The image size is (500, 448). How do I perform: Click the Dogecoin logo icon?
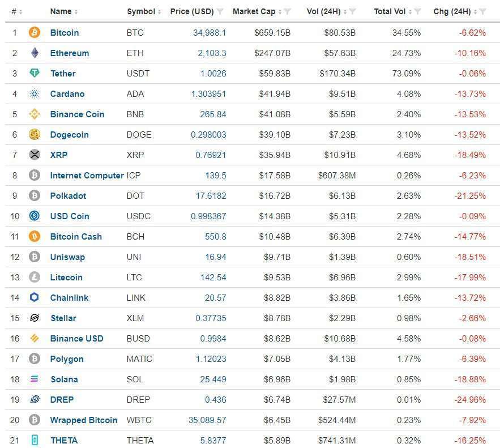point(35,135)
